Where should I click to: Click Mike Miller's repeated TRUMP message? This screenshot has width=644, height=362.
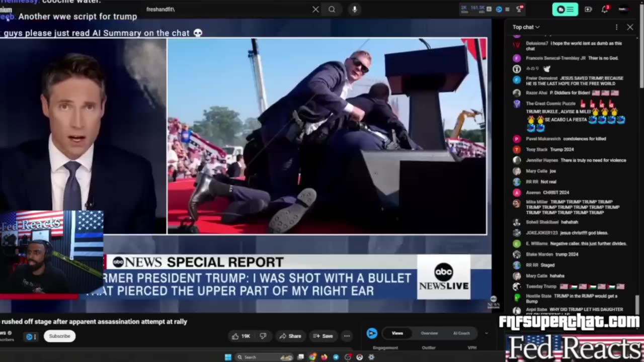click(x=573, y=207)
